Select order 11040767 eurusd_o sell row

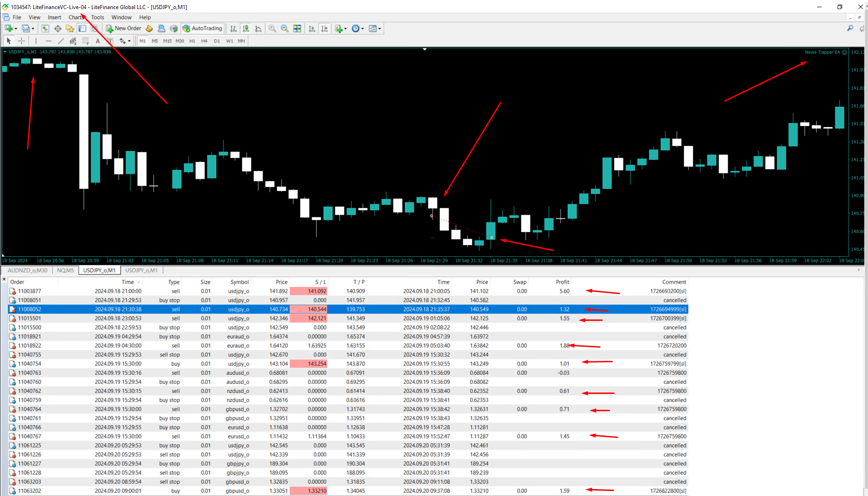click(348, 437)
